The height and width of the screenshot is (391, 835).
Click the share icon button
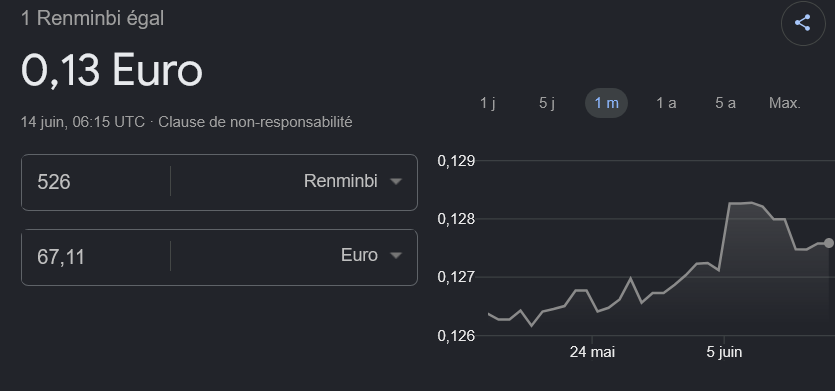pyautogui.click(x=803, y=23)
